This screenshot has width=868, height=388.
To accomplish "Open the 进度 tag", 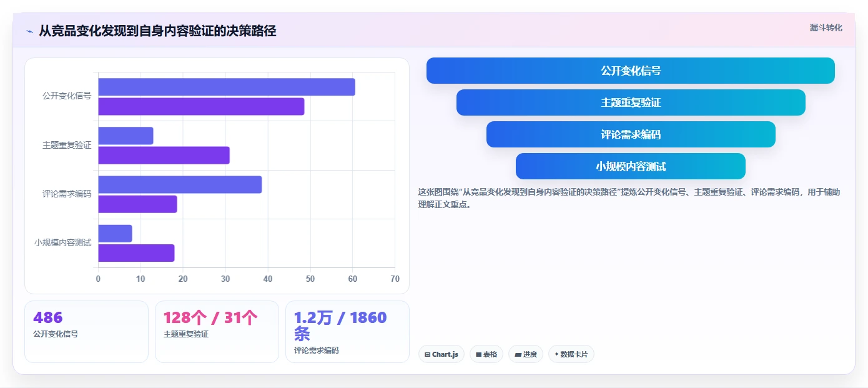I will point(526,354).
